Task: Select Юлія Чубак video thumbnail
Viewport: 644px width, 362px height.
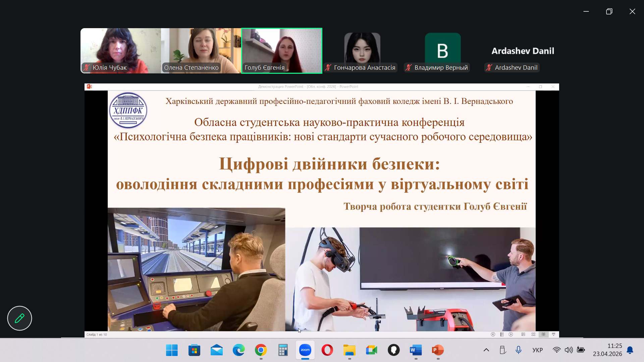Action: pyautogui.click(x=121, y=50)
